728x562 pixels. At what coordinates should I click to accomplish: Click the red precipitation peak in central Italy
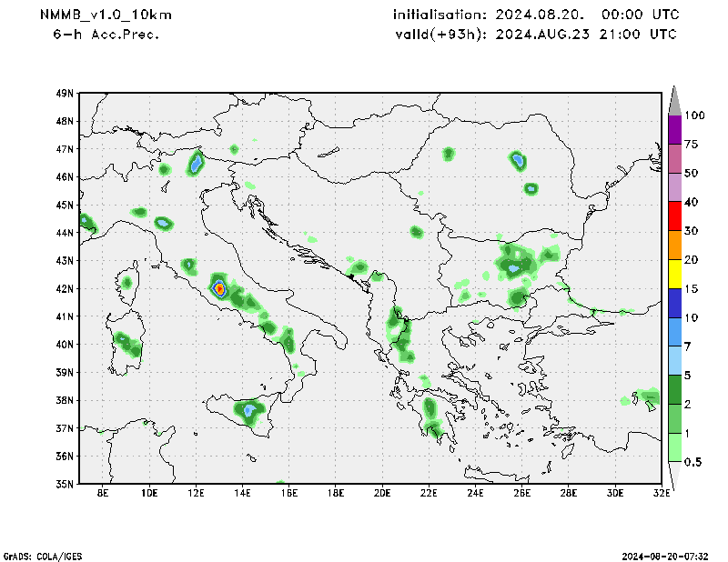[219, 288]
